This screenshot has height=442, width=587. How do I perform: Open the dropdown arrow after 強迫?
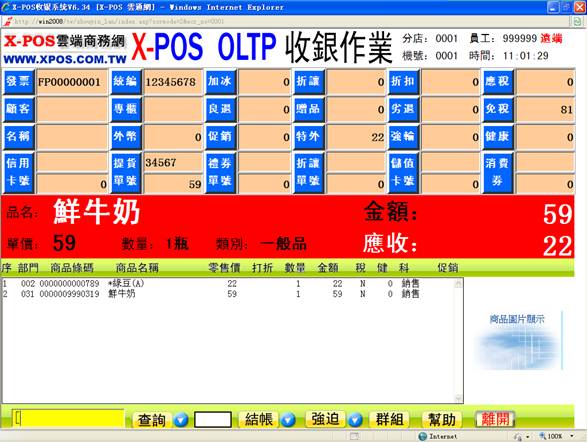click(x=355, y=420)
